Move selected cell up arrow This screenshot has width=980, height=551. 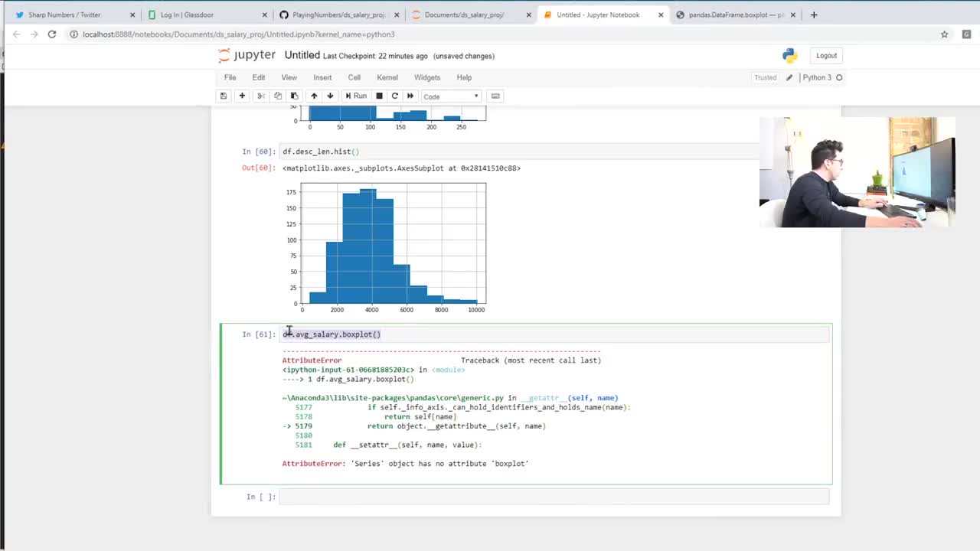(x=314, y=96)
